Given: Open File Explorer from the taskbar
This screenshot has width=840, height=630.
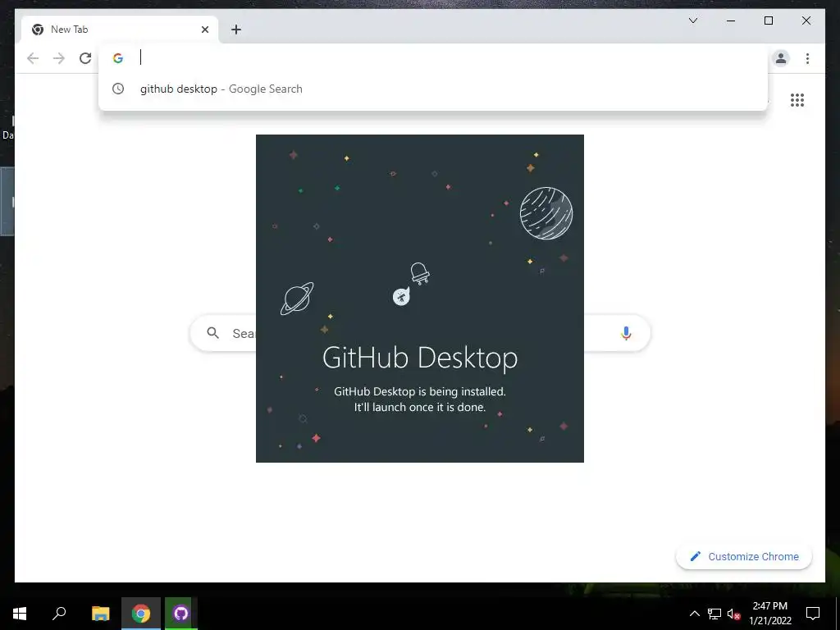Looking at the screenshot, I should tap(100, 614).
